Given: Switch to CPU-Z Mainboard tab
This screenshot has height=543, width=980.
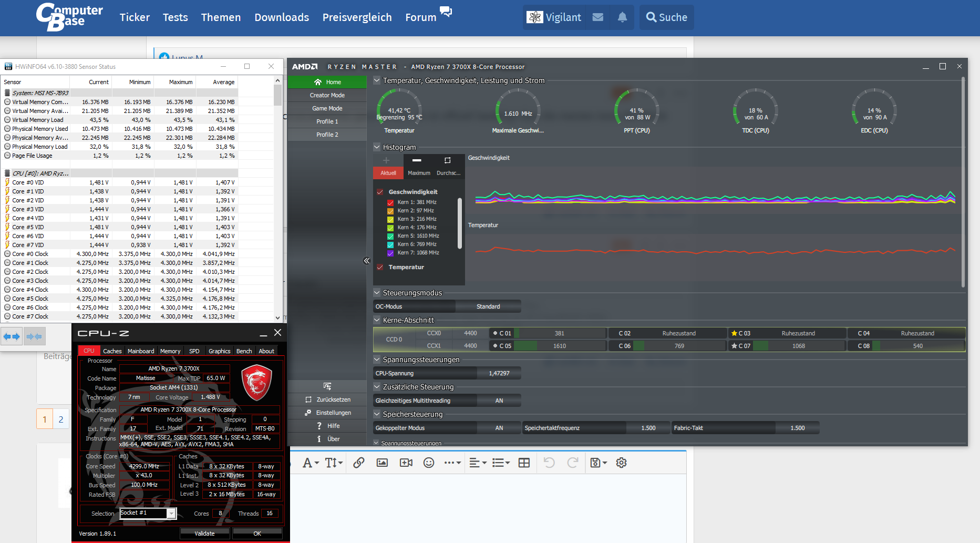Looking at the screenshot, I should [x=141, y=351].
